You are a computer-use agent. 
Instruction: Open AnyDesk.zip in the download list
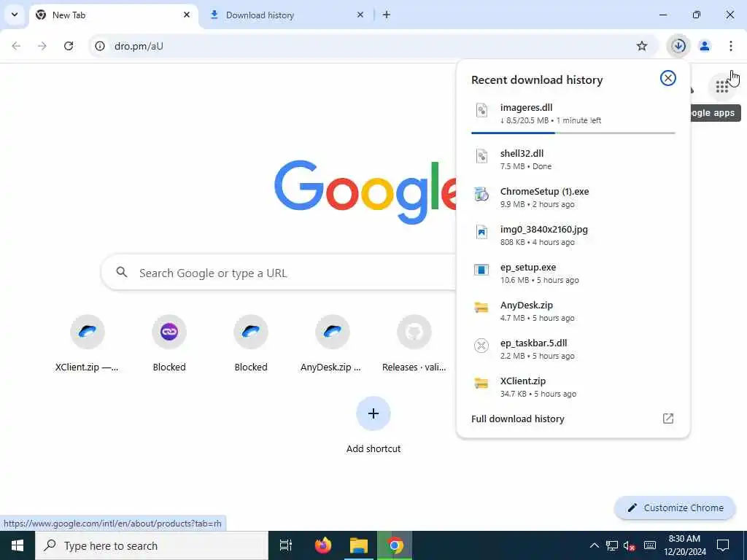coord(573,311)
